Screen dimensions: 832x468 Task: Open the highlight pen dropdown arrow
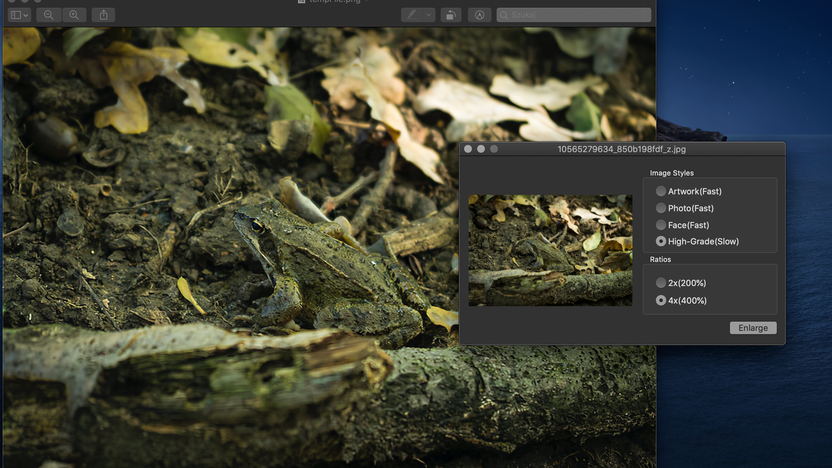pos(429,15)
